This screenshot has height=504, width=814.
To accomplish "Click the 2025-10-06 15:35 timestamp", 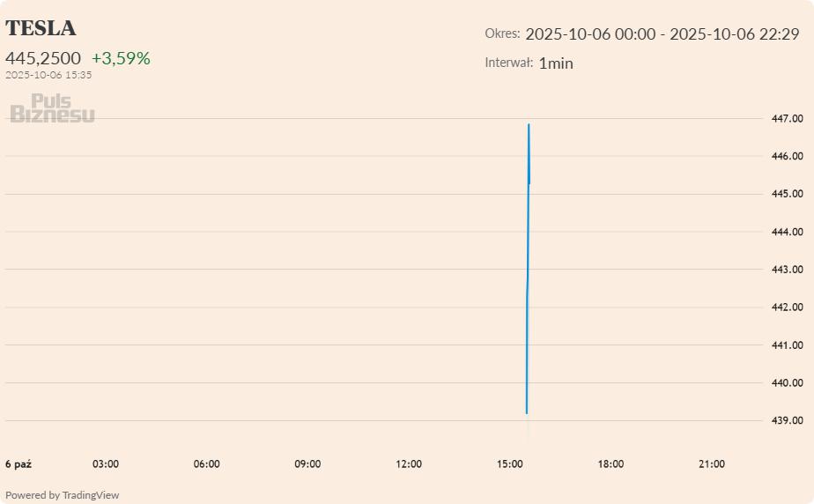I will coord(48,75).
